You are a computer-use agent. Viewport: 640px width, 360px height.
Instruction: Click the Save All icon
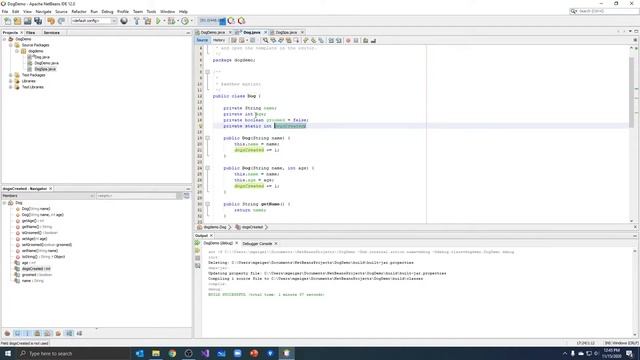coord(38,21)
